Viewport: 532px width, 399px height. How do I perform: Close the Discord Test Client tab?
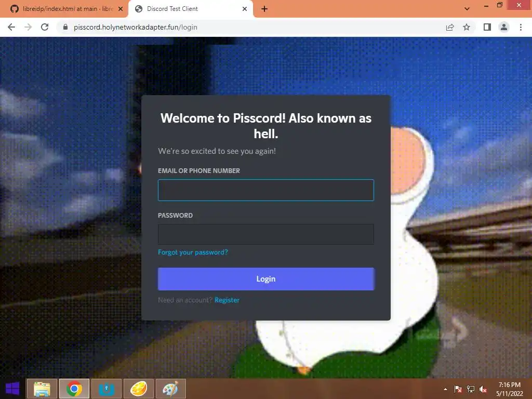tap(245, 9)
